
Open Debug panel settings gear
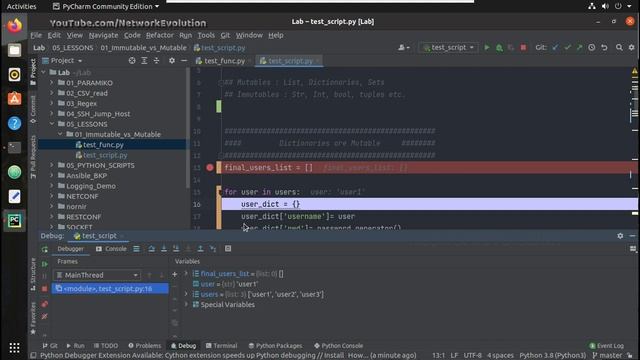(x=620, y=236)
